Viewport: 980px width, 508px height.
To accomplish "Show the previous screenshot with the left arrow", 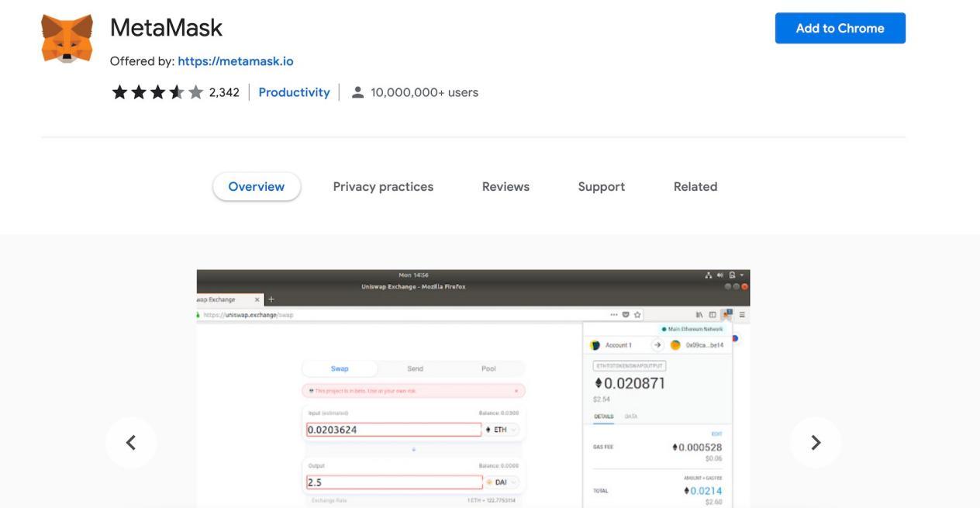I will coord(131,442).
